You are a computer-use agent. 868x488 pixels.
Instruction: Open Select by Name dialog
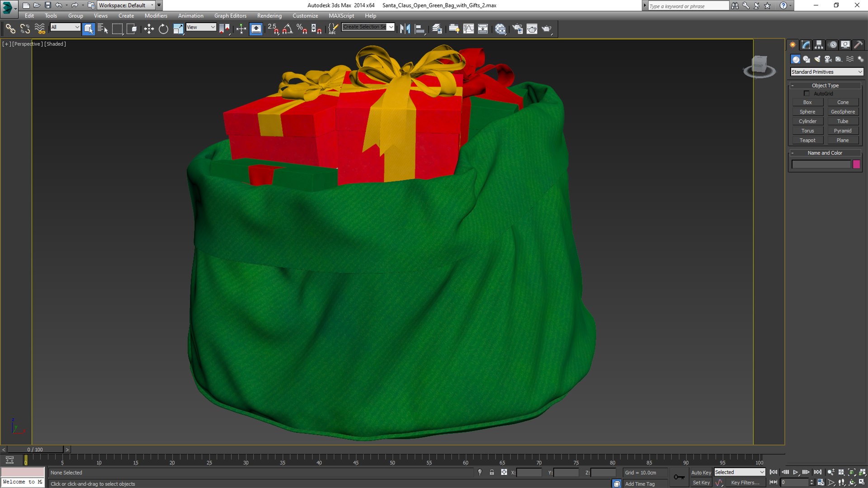coord(103,29)
